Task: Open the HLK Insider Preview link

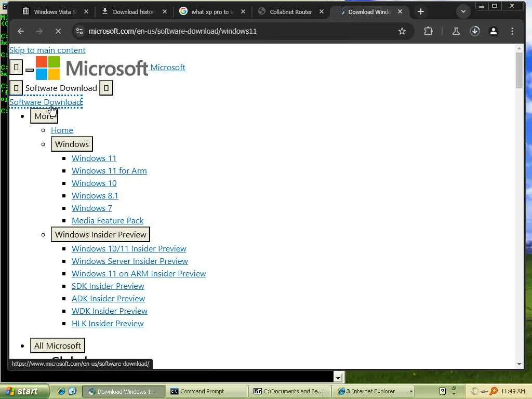Action: (108, 324)
